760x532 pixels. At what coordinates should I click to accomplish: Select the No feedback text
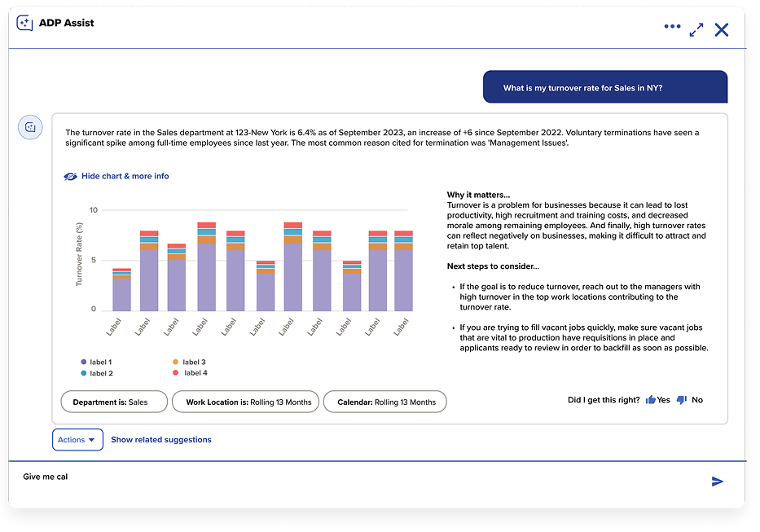click(697, 400)
